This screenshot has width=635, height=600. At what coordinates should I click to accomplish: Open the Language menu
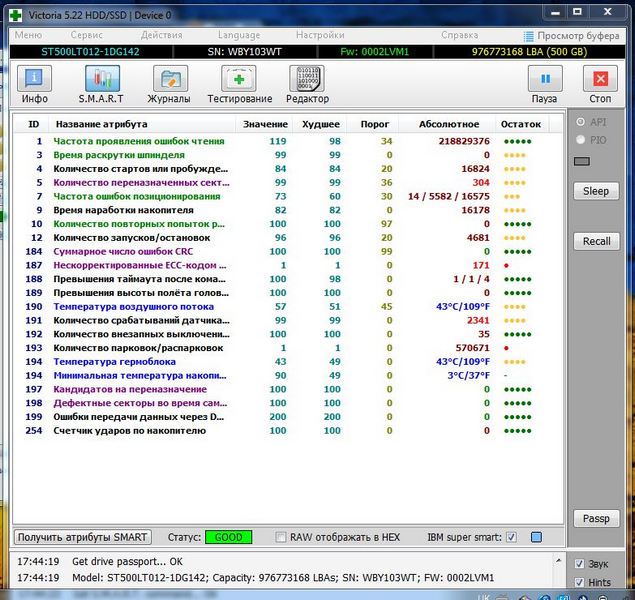239,35
